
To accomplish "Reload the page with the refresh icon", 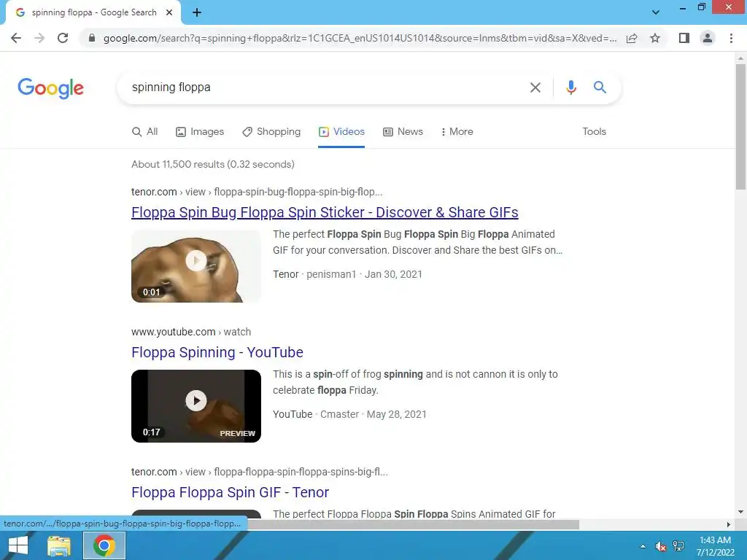I will click(63, 38).
